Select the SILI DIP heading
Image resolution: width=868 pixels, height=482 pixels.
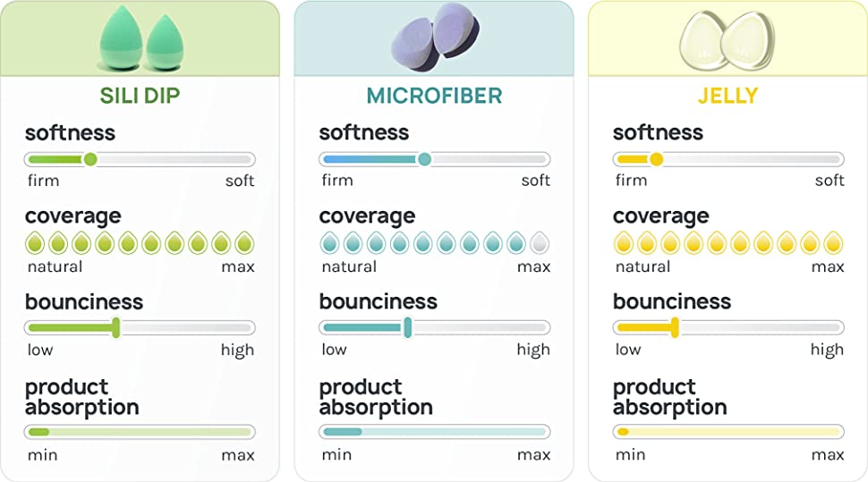(140, 96)
